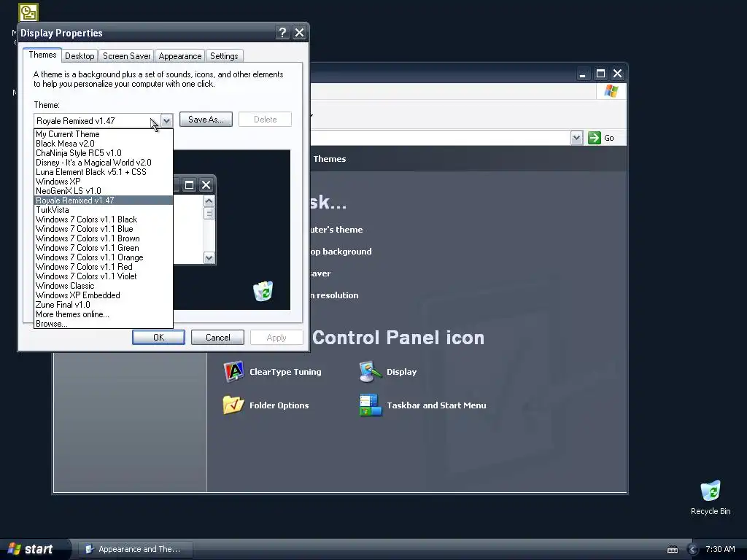
Task: Select Windows 7 Colors v1.1 Brown
Action: (104, 238)
